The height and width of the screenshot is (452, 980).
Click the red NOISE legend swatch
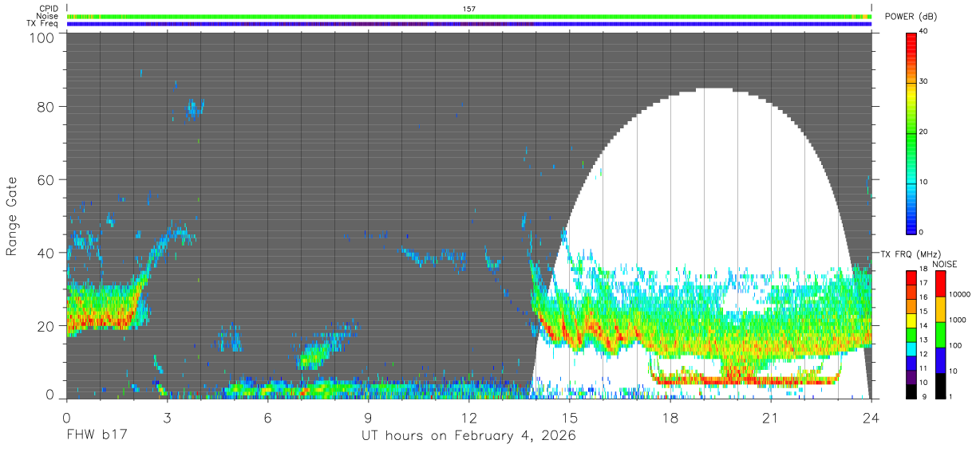(939, 284)
